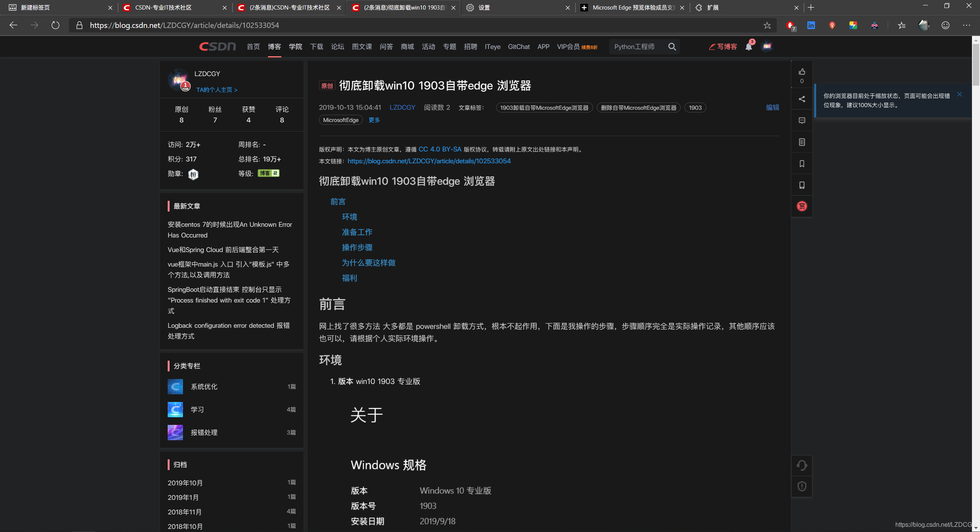Click the report shield icon
Image resolution: width=980 pixels, height=532 pixels.
802,486
